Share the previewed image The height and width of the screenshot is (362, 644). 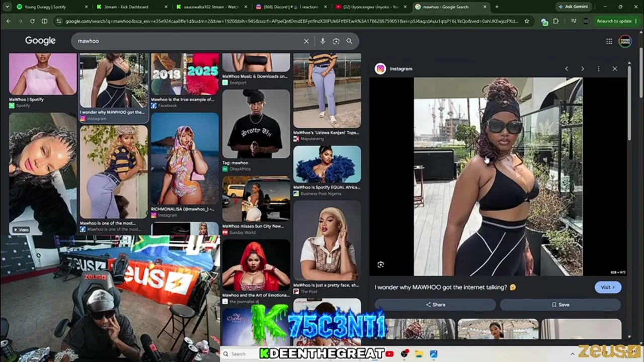point(435,305)
